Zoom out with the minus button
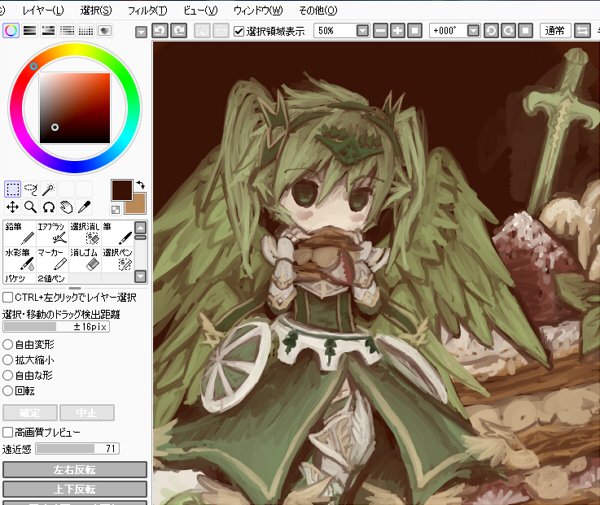Image resolution: width=600 pixels, height=505 pixels. [x=380, y=31]
